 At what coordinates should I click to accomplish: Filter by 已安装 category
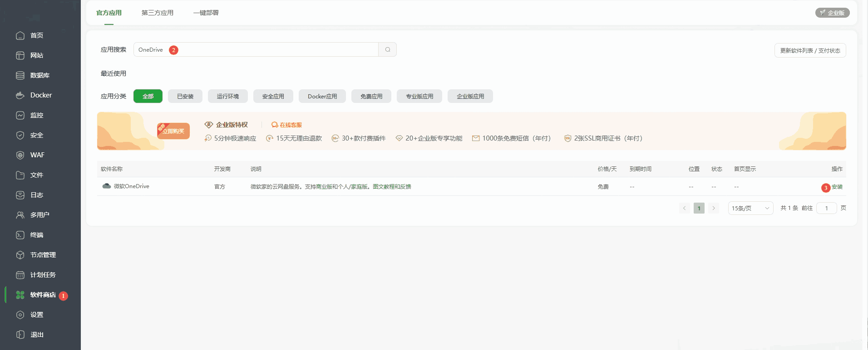pyautogui.click(x=185, y=96)
